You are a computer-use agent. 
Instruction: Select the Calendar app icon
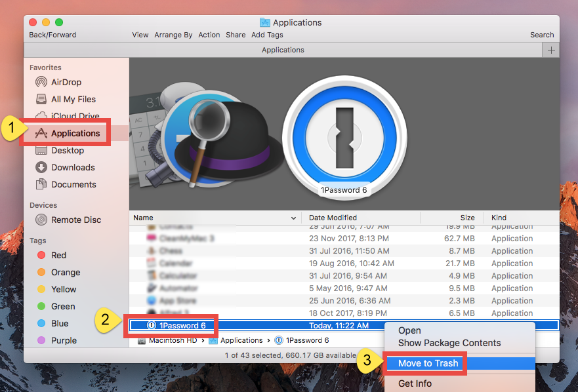point(151,263)
